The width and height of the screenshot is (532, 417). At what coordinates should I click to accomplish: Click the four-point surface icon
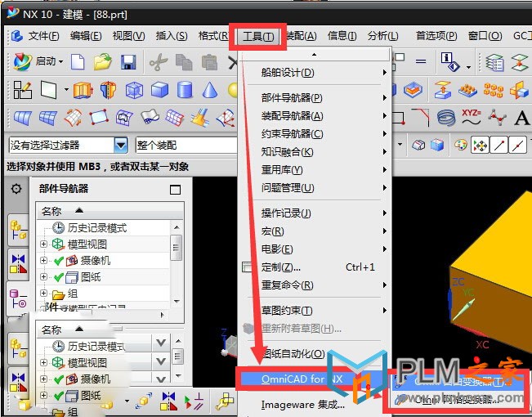pyautogui.click(x=99, y=117)
